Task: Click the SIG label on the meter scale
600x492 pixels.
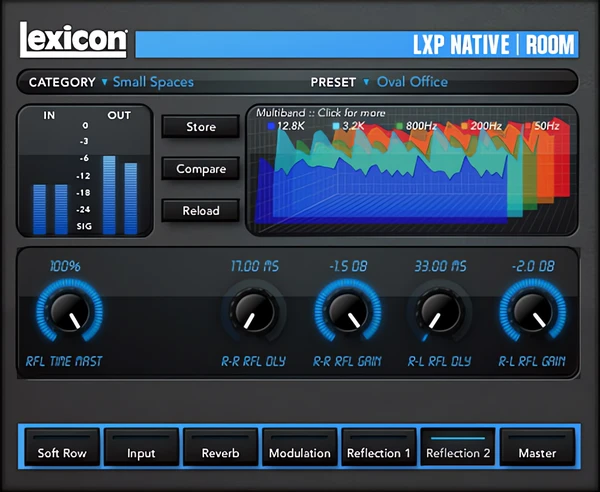Action: pos(84,226)
